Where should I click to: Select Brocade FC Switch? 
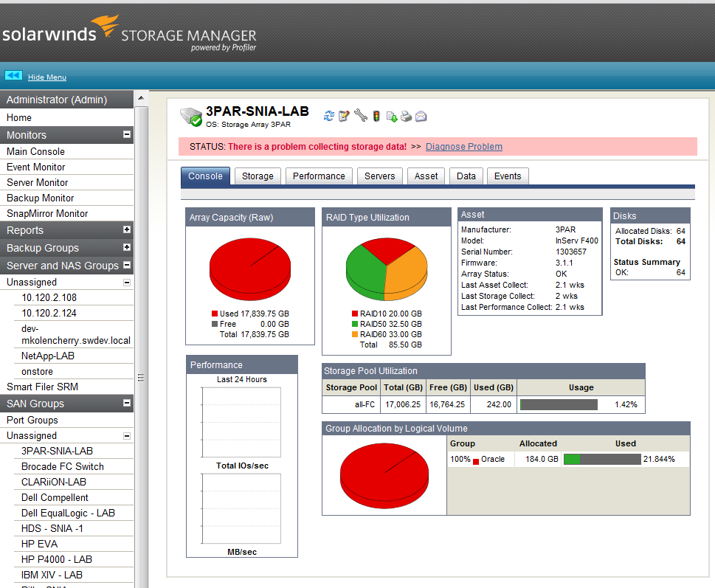63,467
